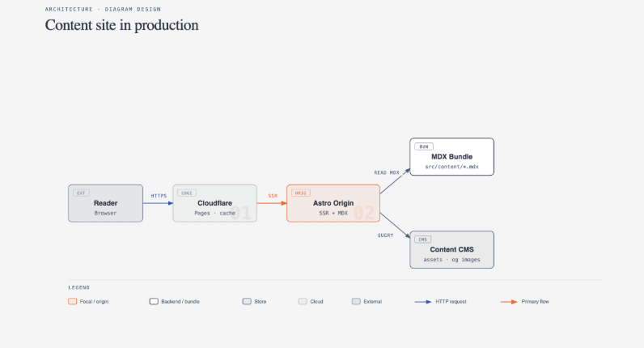Screen dimensions: 644x348
Task: Click the orange SSR arrow label
Action: coord(273,196)
